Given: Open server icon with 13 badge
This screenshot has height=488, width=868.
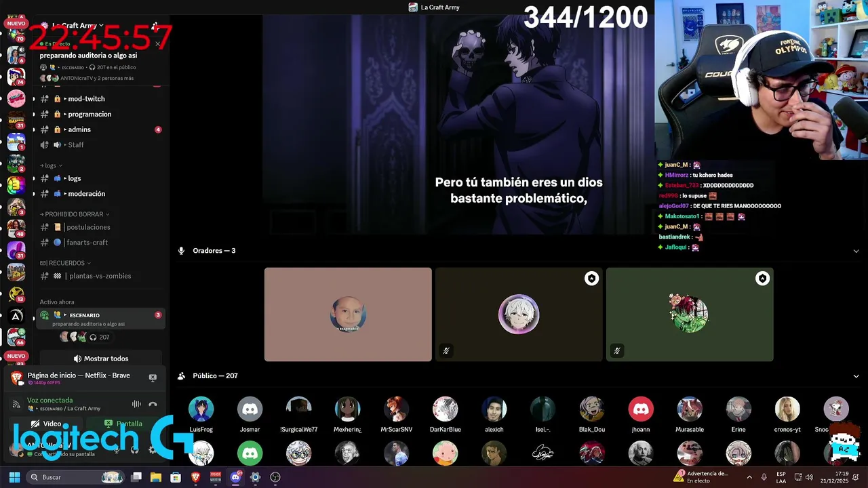Looking at the screenshot, I should pos(16,293).
